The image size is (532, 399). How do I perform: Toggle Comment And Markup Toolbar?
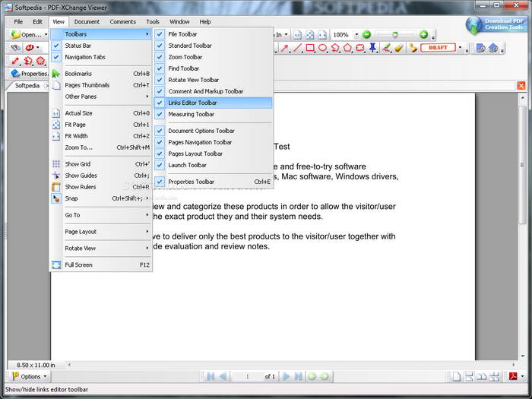tap(214, 91)
